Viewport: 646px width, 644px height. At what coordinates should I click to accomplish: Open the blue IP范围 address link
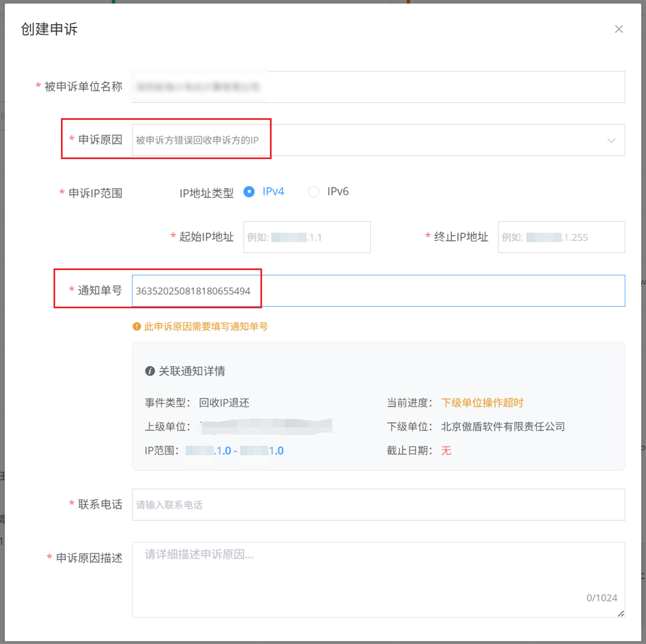(234, 451)
